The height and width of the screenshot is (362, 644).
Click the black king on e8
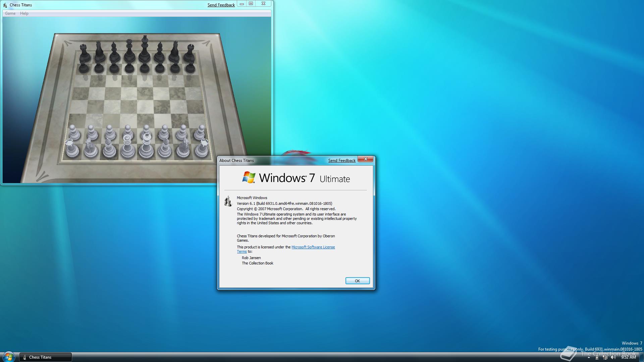click(x=145, y=50)
